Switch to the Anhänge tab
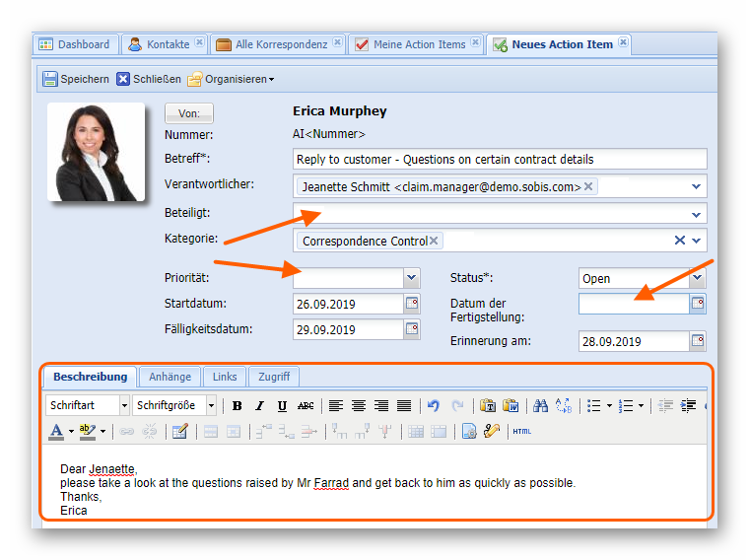The image size is (749, 560). click(x=170, y=377)
